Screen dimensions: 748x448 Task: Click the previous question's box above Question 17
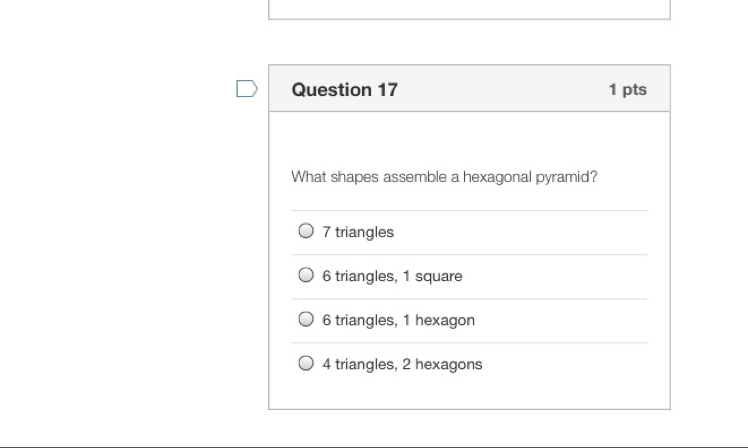pos(469,9)
